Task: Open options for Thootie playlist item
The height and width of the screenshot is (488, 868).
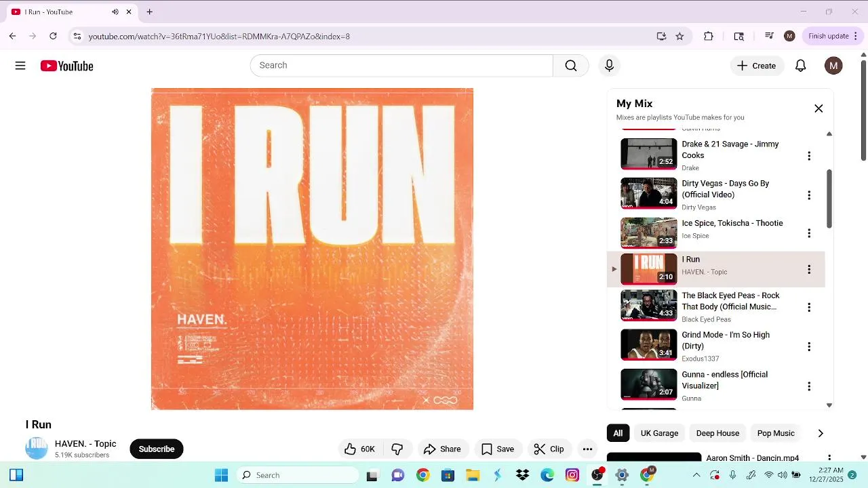Action: (808, 233)
